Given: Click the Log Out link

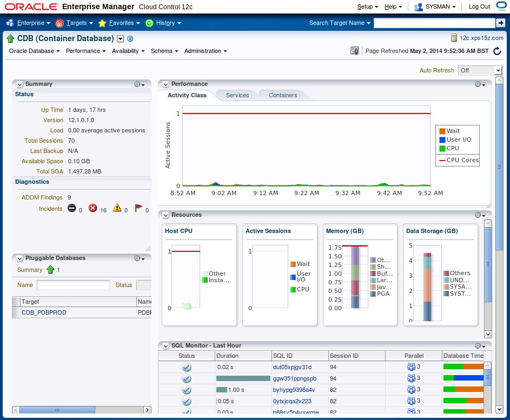Looking at the screenshot, I should coord(479,7).
